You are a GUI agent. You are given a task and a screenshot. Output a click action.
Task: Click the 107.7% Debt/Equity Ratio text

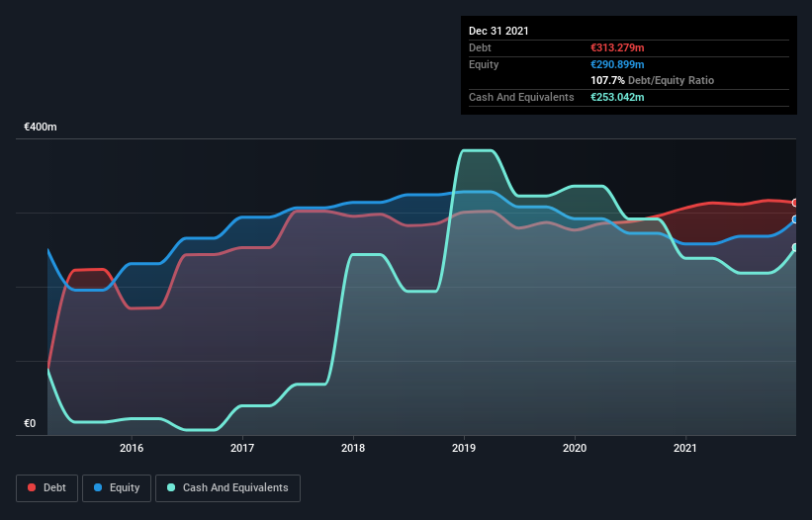[x=653, y=80]
